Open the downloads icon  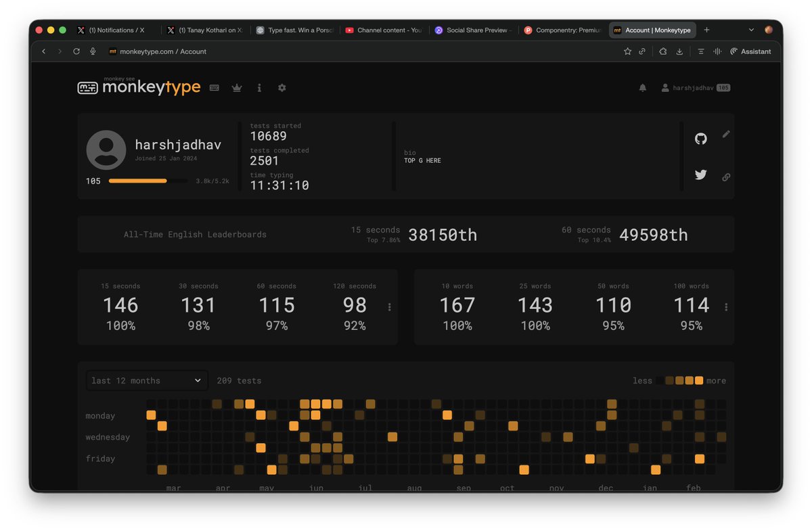pos(679,51)
